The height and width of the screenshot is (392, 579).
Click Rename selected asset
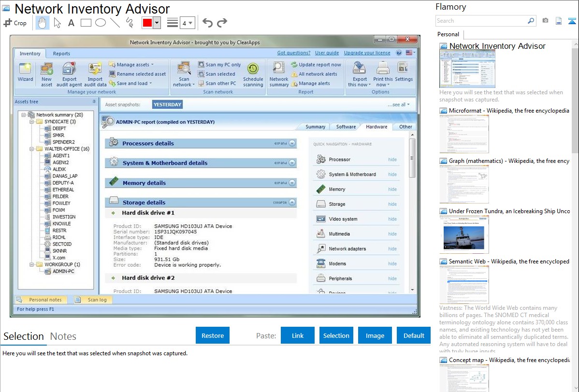tap(137, 74)
